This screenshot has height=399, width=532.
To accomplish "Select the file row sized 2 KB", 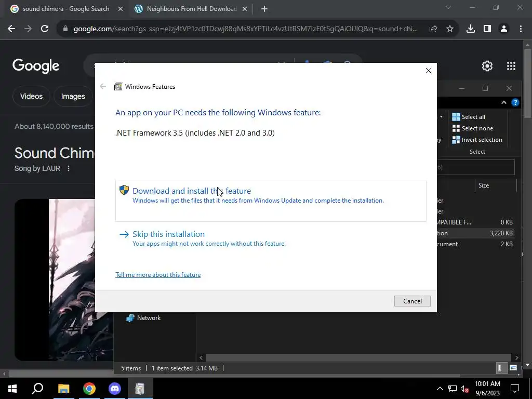I will click(x=475, y=244).
